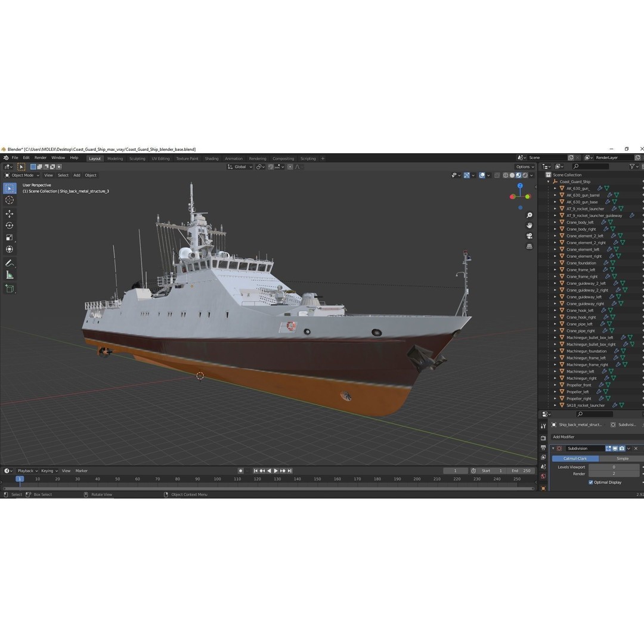This screenshot has width=644, height=644.
Task: Toggle the camera view icon
Action: 530,236
